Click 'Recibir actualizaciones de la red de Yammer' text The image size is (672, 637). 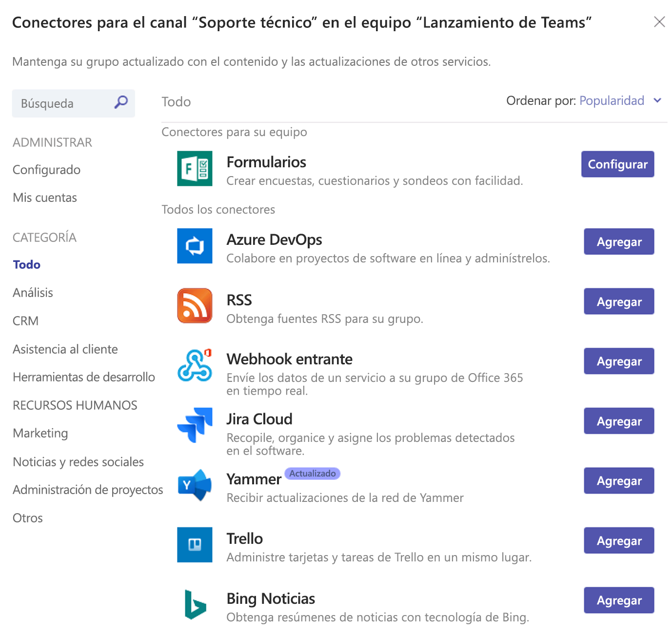click(x=345, y=498)
